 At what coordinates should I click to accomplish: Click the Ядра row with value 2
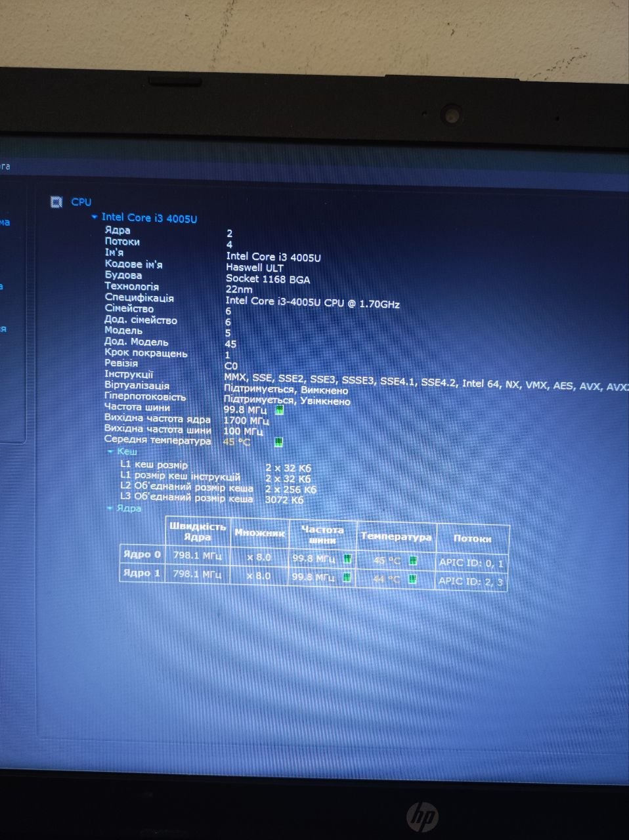tap(169, 232)
